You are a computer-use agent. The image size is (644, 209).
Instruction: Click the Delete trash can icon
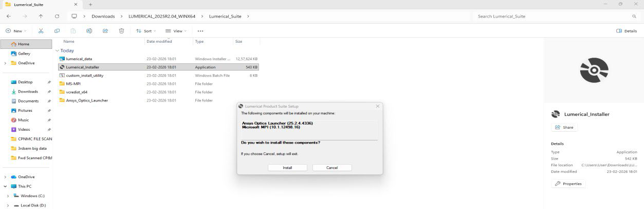point(121,31)
